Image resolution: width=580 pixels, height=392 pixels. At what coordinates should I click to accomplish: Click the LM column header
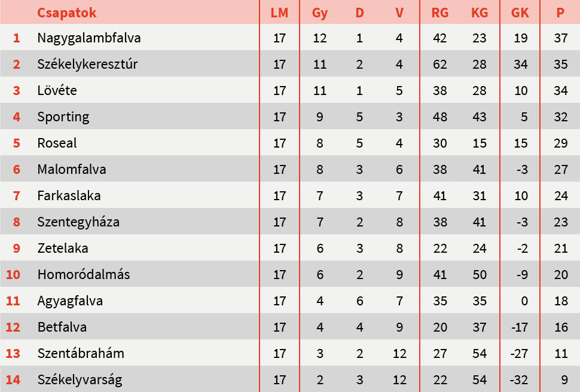279,13
